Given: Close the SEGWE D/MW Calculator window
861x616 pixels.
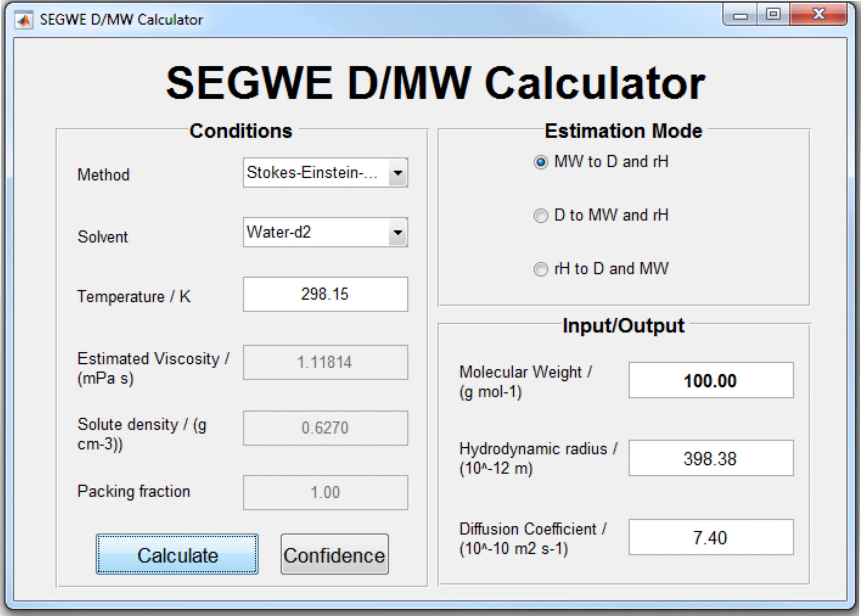Looking at the screenshot, I should point(819,14).
